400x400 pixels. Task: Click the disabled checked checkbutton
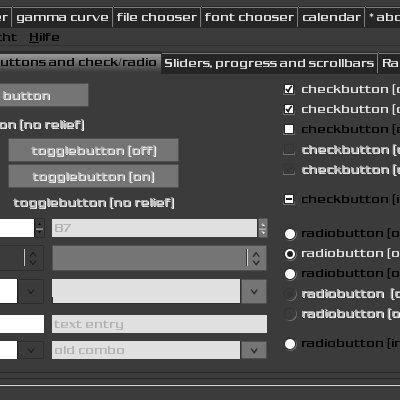click(289, 170)
